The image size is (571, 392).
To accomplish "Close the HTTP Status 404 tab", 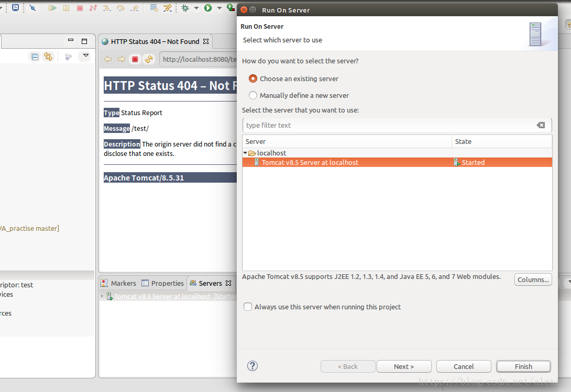I will tap(206, 41).
